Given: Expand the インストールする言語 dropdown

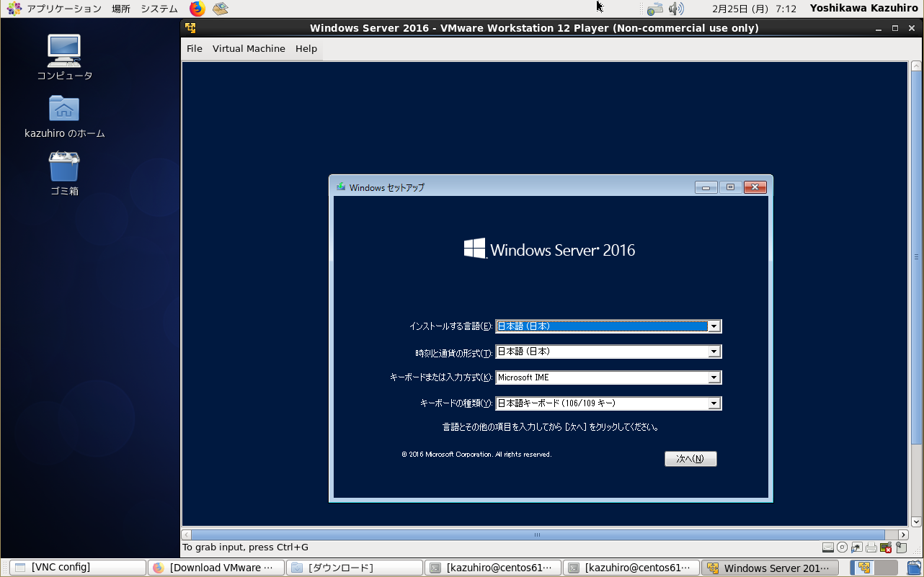Looking at the screenshot, I should pos(714,326).
